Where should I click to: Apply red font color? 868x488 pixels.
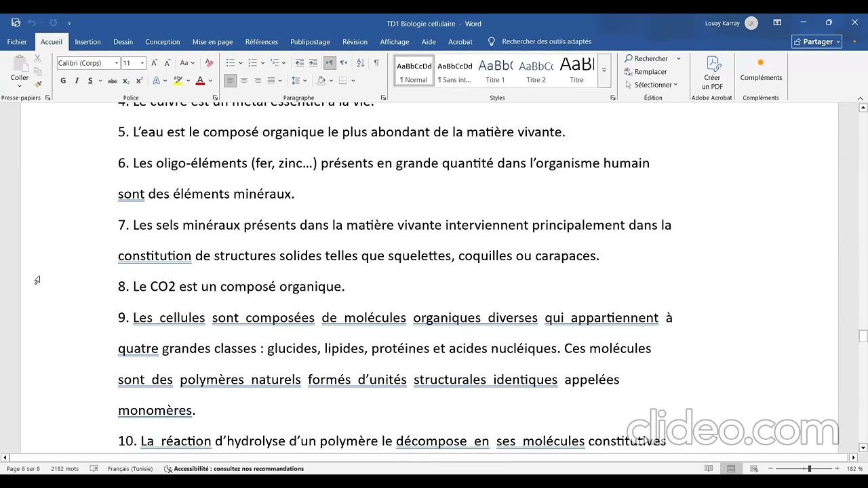click(200, 81)
